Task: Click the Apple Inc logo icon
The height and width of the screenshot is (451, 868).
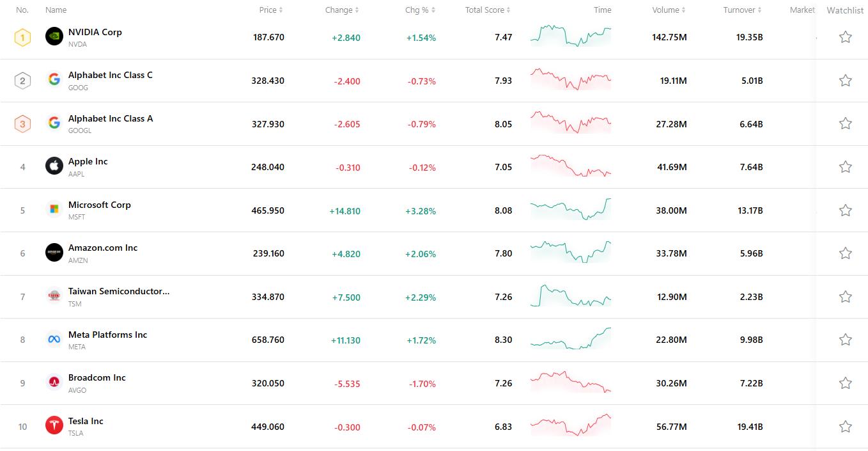Action: click(54, 166)
